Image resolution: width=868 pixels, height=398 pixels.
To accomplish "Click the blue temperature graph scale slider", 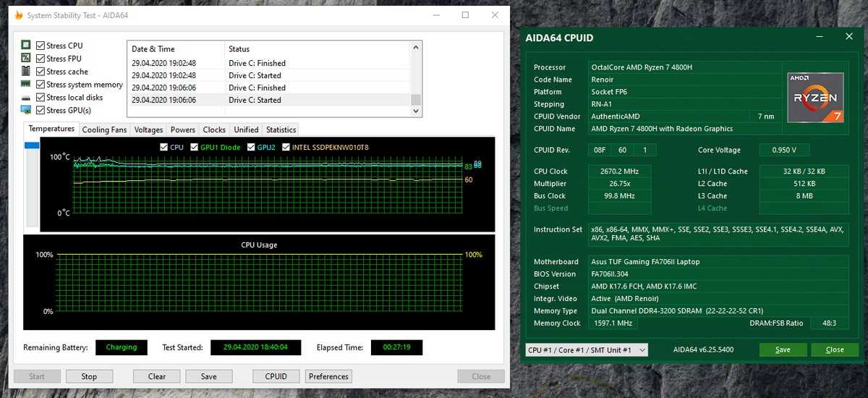I will 32,145.
